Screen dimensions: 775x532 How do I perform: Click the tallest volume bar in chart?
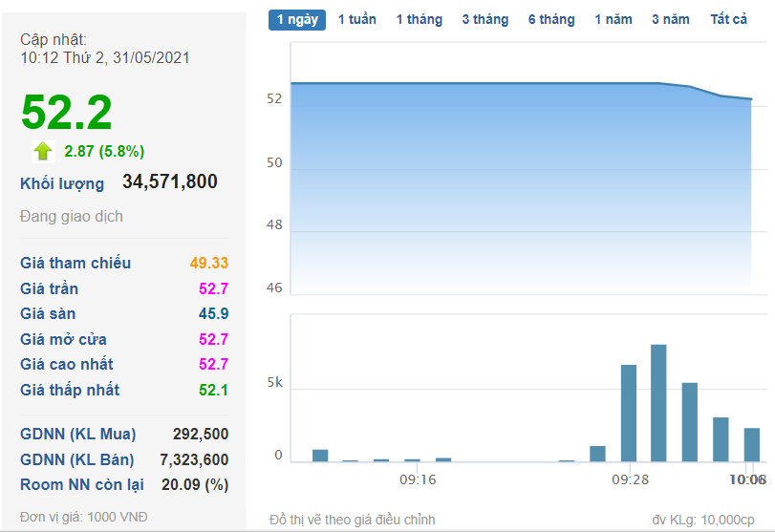[658, 403]
